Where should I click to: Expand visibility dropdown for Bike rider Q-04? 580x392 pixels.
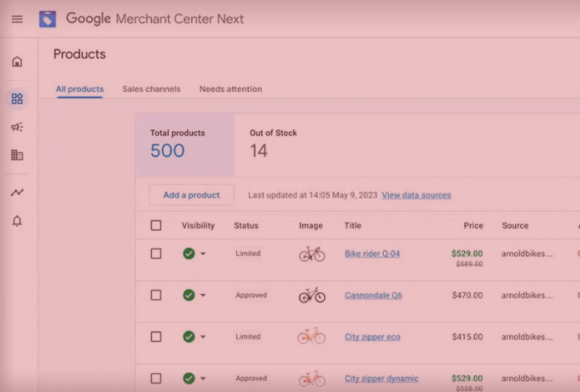pos(203,254)
